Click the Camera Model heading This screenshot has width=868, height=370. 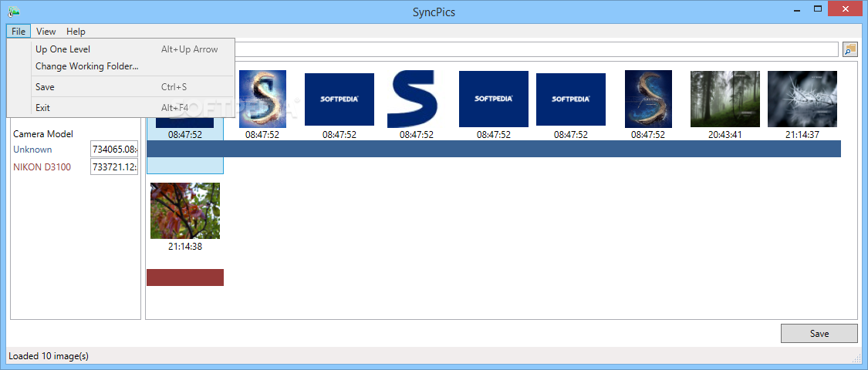pos(43,134)
